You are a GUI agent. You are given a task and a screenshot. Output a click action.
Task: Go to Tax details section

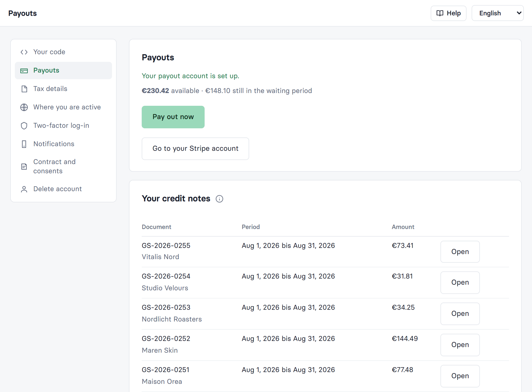coord(63,89)
